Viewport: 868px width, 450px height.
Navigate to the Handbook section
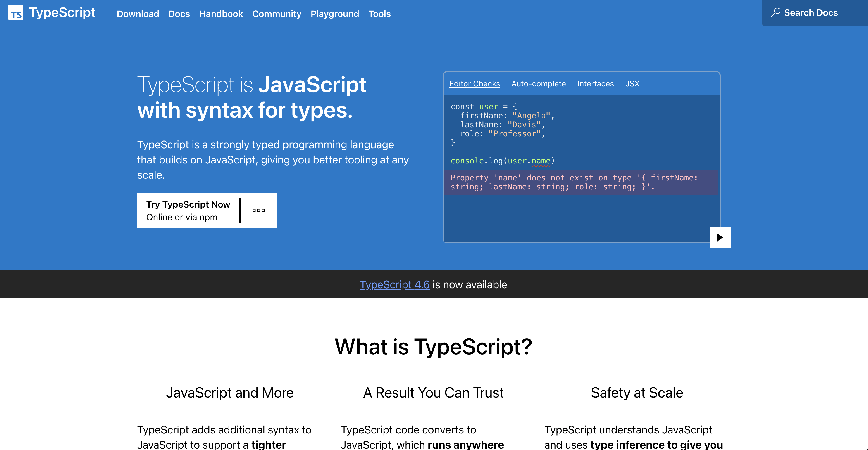[x=221, y=14]
